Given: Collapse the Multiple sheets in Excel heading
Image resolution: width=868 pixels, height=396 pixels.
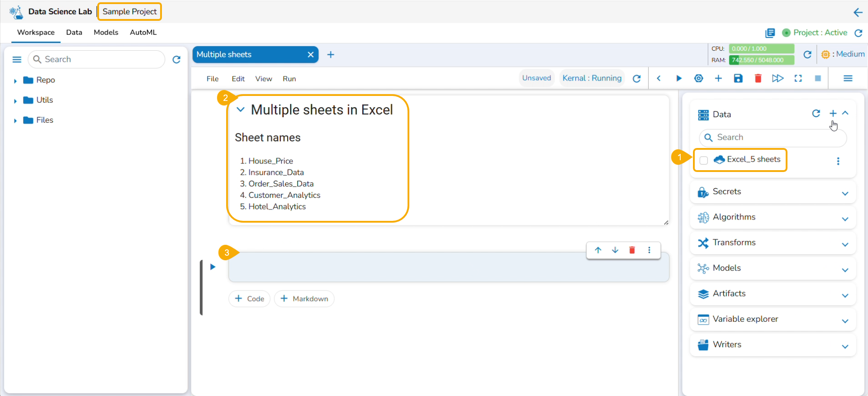Looking at the screenshot, I should [241, 110].
